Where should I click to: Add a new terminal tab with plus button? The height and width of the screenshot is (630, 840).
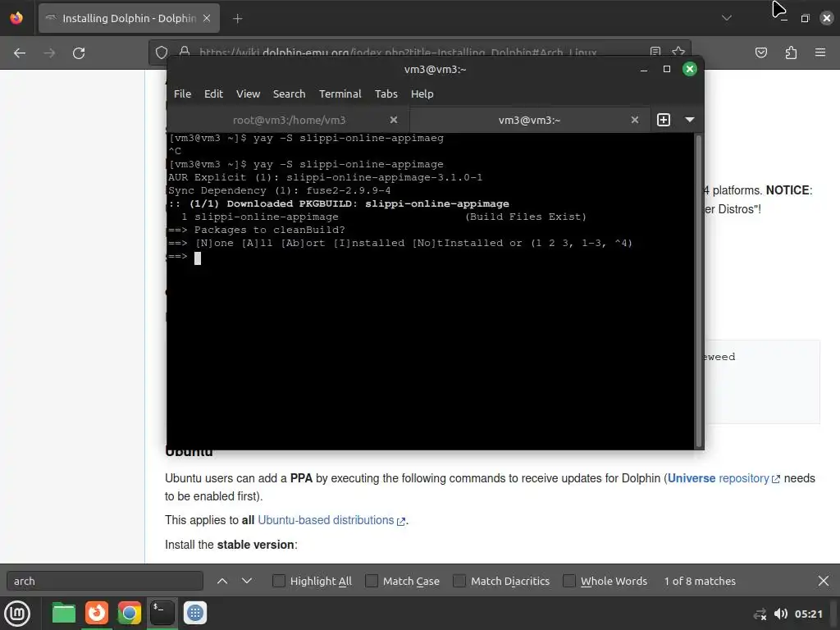point(663,120)
